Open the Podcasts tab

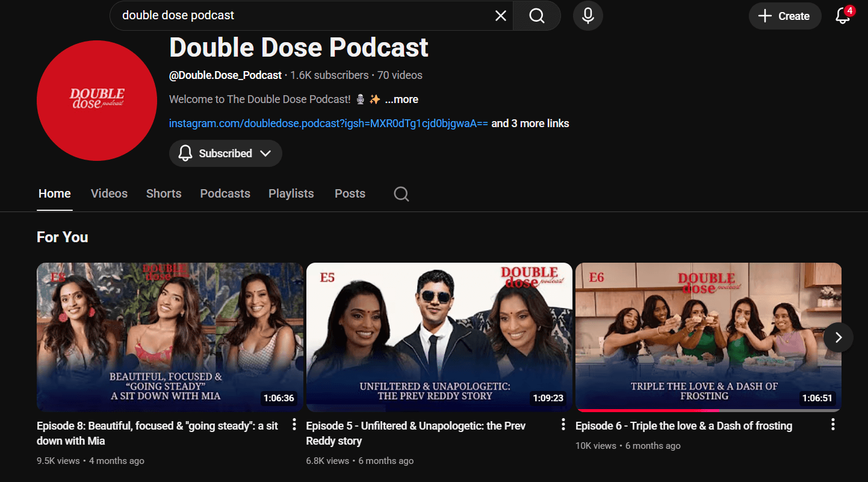tap(225, 193)
